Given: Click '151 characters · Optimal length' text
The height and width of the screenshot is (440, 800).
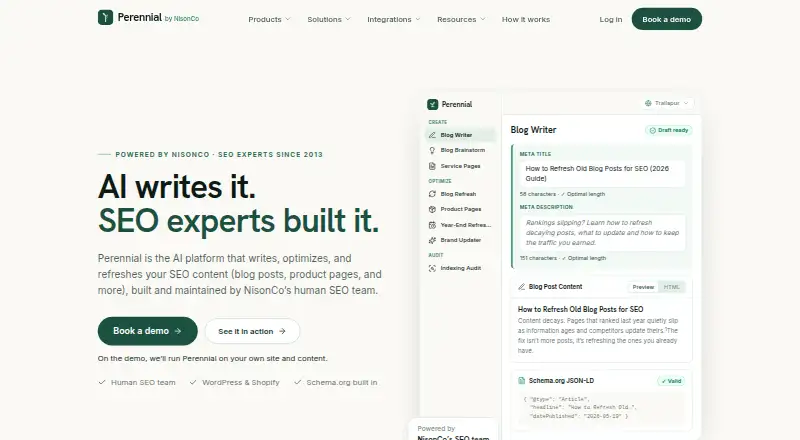Looking at the screenshot, I should (563, 258).
